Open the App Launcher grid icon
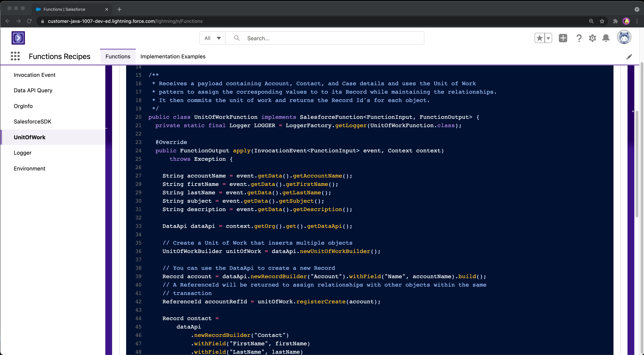The height and width of the screenshot is (355, 644). coord(15,56)
